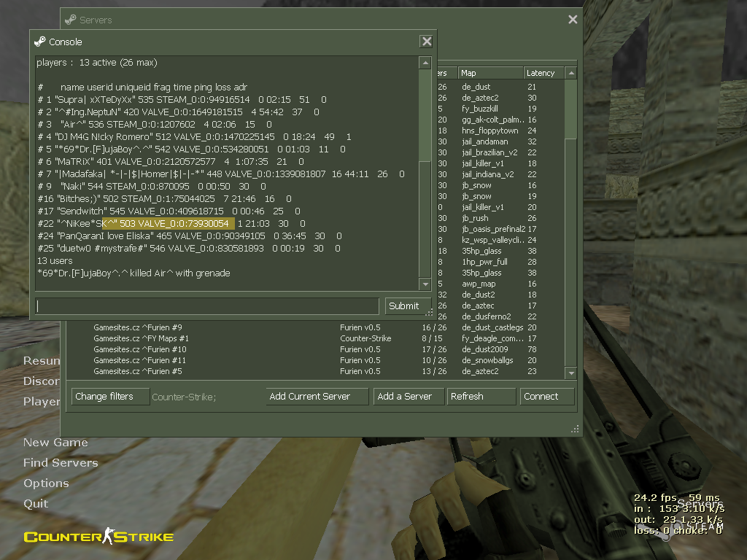The height and width of the screenshot is (560, 747).
Task: Click the Steam icon in Console title bar
Action: click(40, 42)
